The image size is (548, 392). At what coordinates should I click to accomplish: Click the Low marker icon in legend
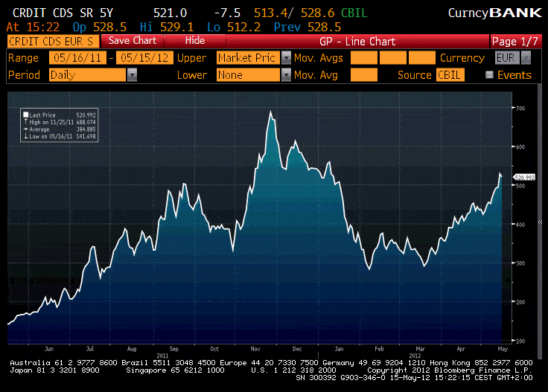click(x=26, y=135)
